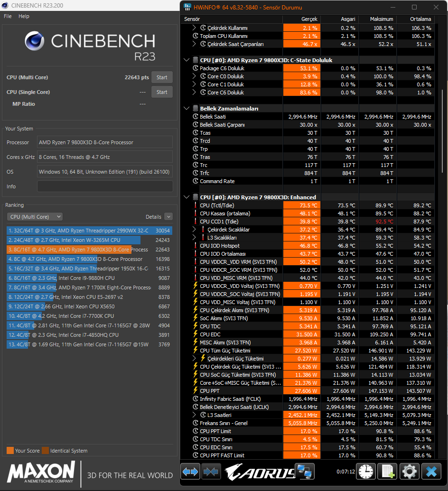Click the lightning icon beside CPU TDC
Image resolution: width=448 pixels, height=491 pixels.
[196, 326]
